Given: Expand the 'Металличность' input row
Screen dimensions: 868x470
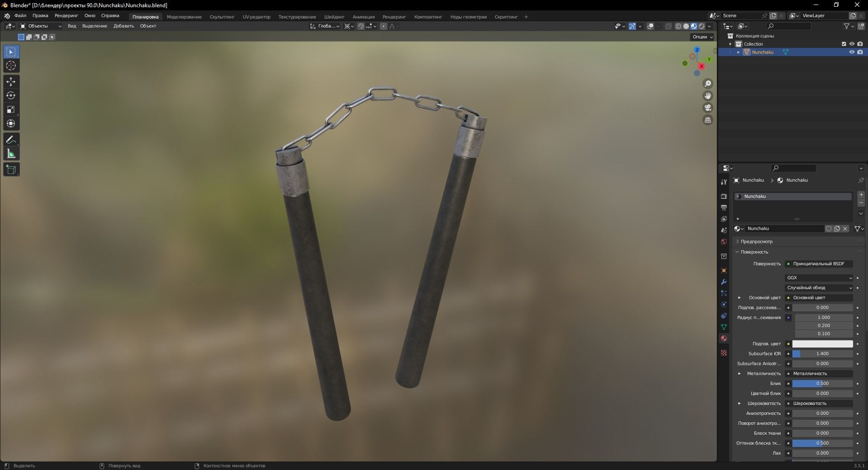Looking at the screenshot, I should [740, 374].
